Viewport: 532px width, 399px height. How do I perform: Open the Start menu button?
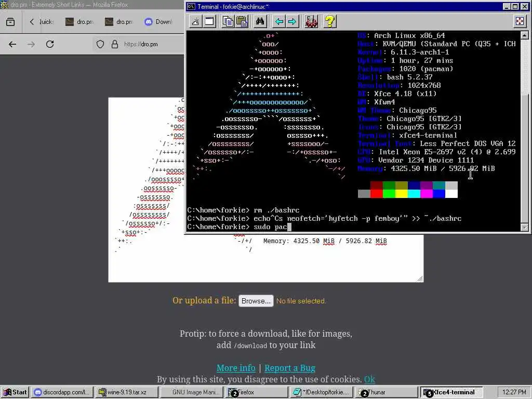(15, 392)
